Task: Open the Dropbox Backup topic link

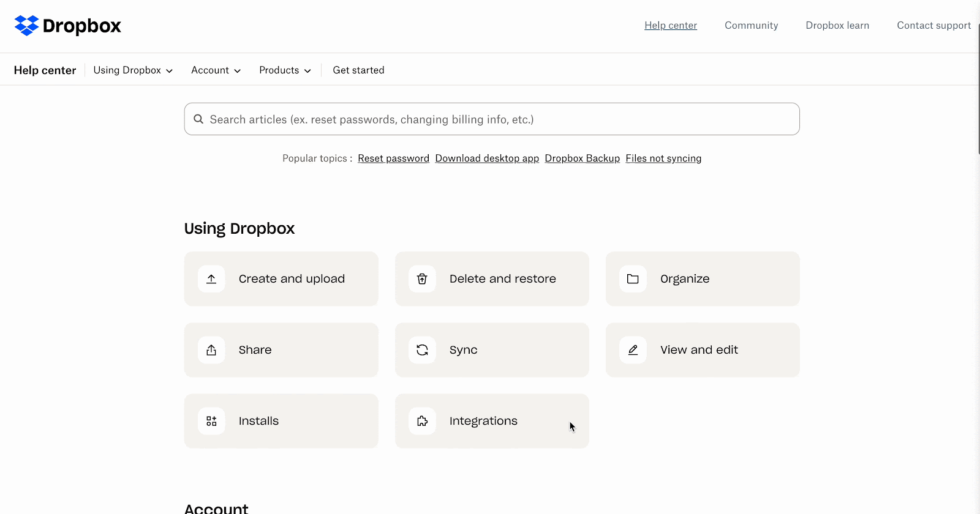Action: click(582, 158)
